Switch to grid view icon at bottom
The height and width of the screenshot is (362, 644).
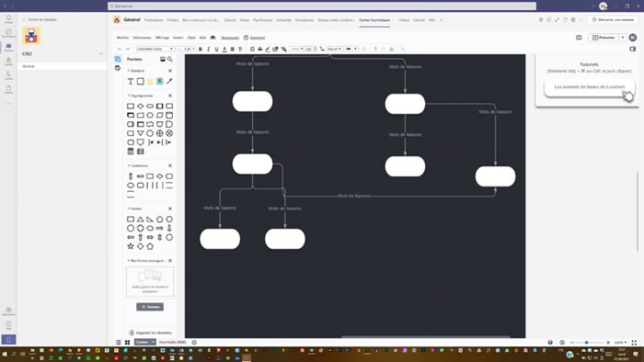(127, 343)
